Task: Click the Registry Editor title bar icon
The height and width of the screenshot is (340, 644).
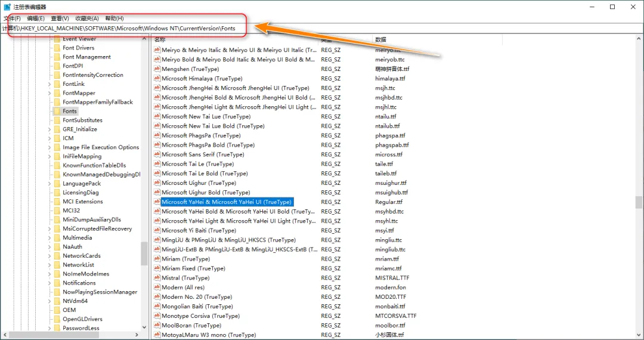Action: [x=7, y=7]
